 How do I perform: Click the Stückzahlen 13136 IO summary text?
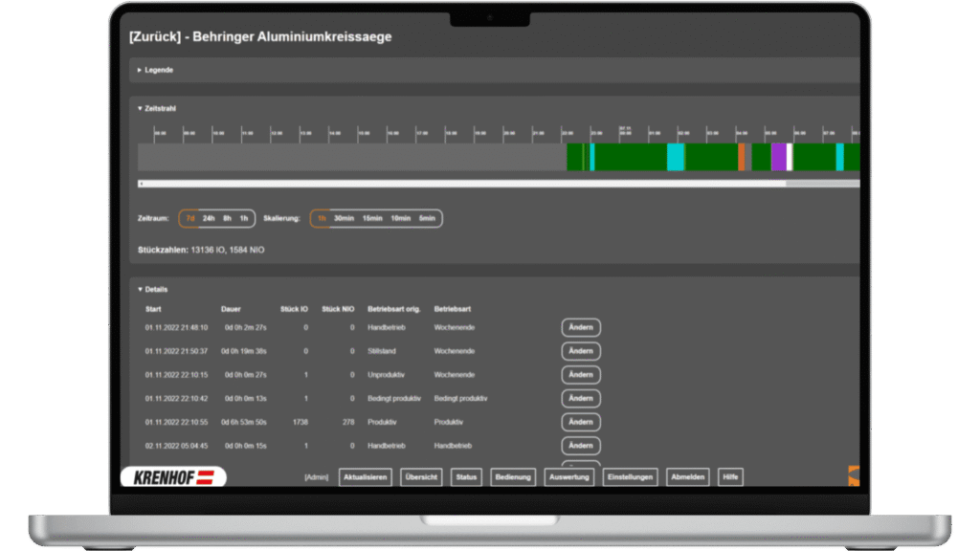(x=201, y=250)
